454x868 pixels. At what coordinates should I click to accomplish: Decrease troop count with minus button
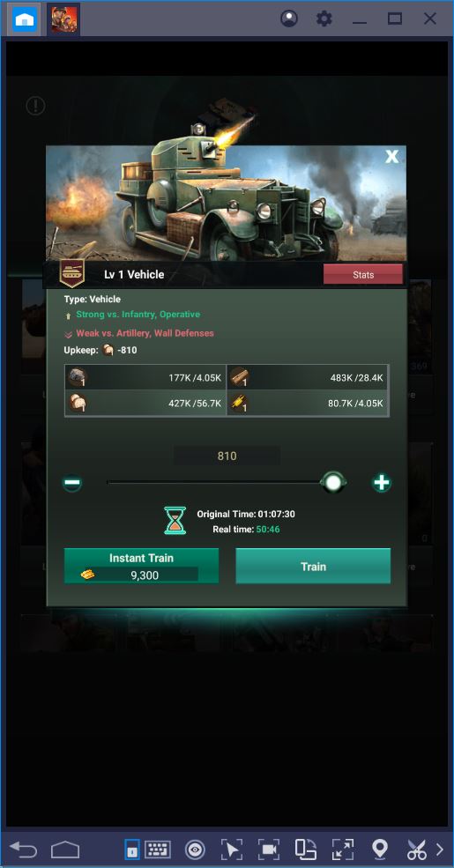(x=72, y=483)
